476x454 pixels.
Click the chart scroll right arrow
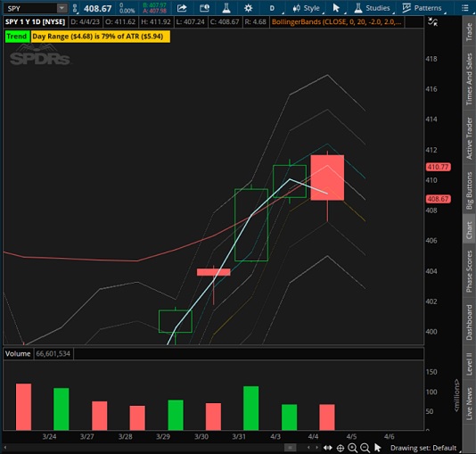[317, 448]
